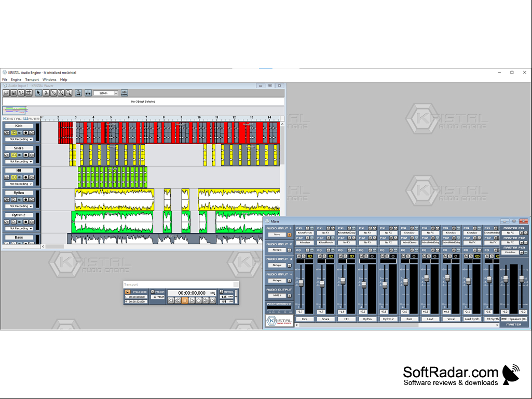Toggle the pre-count button
Image resolution: width=532 pixels, height=399 pixels.
(x=153, y=292)
